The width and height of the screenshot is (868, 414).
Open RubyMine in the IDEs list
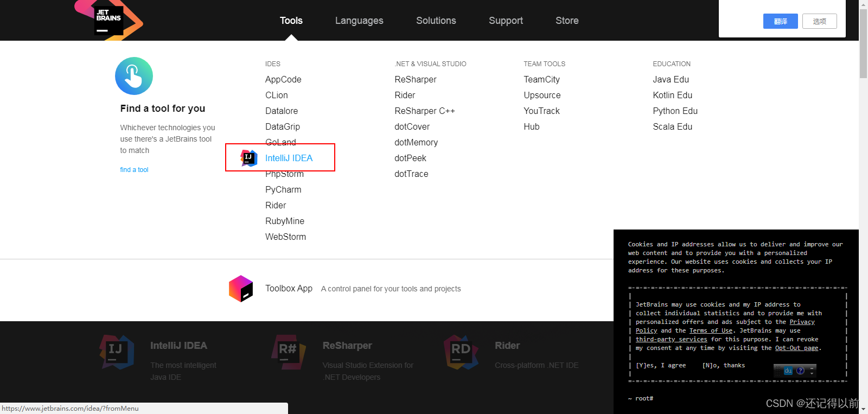pyautogui.click(x=285, y=221)
